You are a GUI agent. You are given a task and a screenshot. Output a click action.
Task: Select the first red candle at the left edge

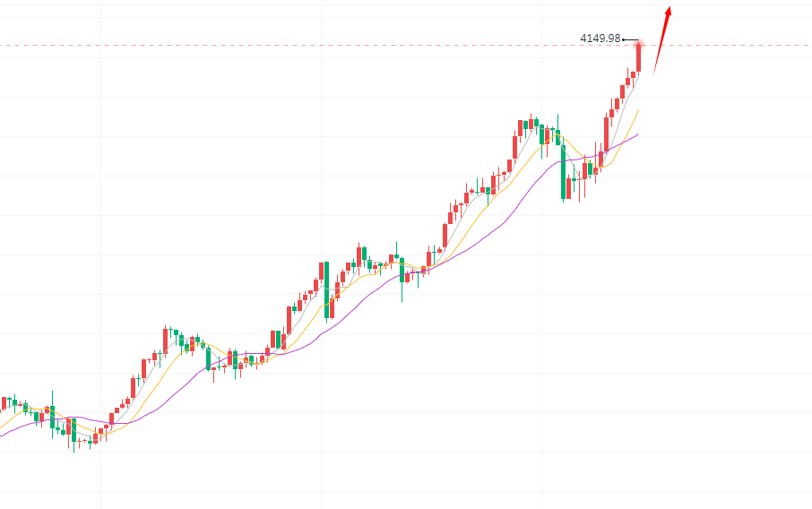(x=4, y=402)
